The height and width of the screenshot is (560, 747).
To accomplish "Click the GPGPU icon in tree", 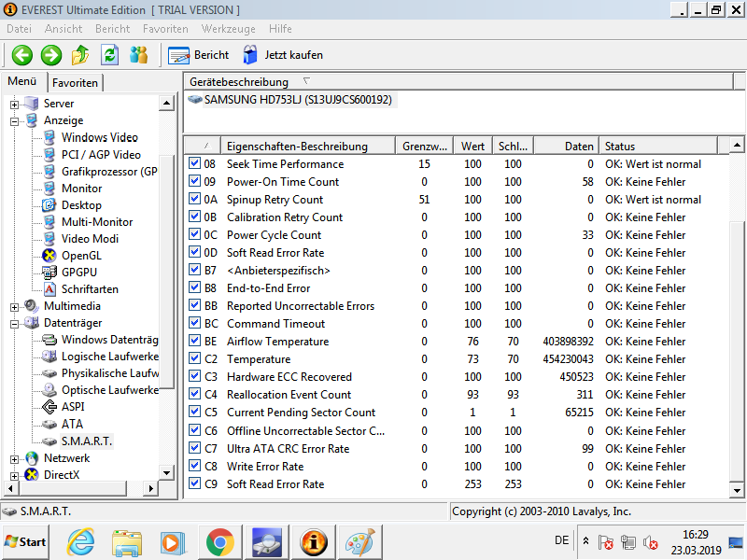I will point(49,273).
